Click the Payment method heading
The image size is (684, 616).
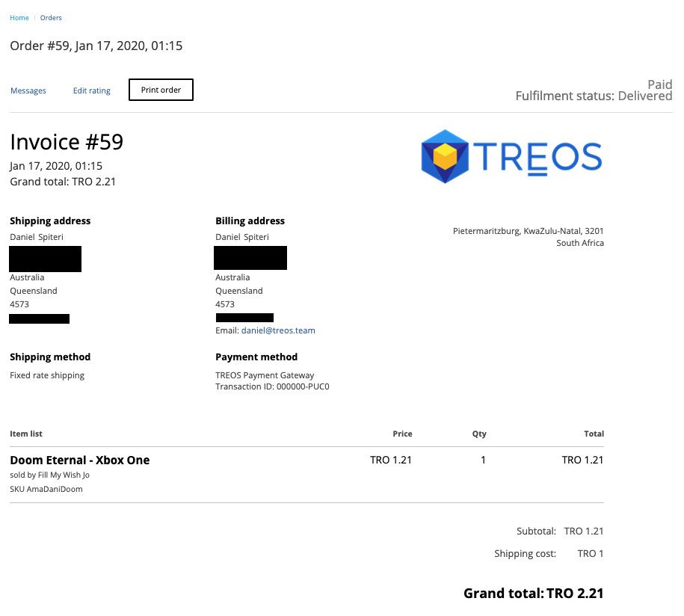(256, 357)
